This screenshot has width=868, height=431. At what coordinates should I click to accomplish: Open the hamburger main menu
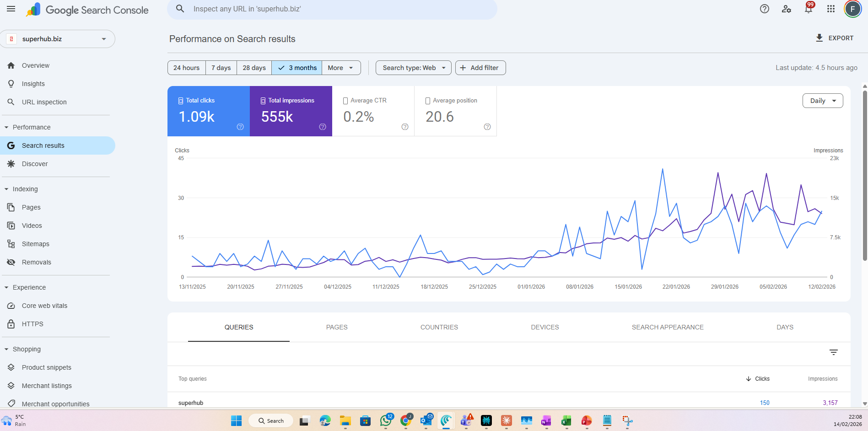pos(11,9)
